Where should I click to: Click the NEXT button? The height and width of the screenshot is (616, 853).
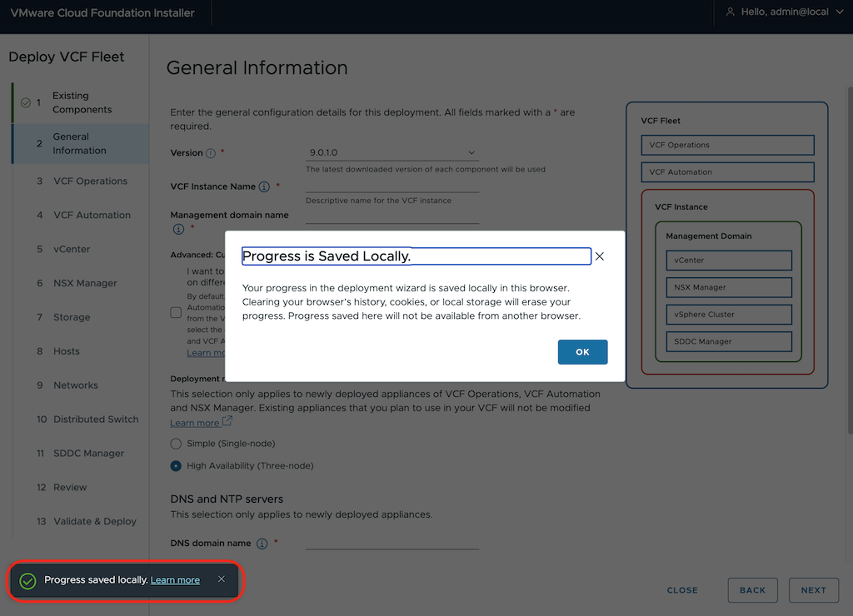(x=813, y=590)
